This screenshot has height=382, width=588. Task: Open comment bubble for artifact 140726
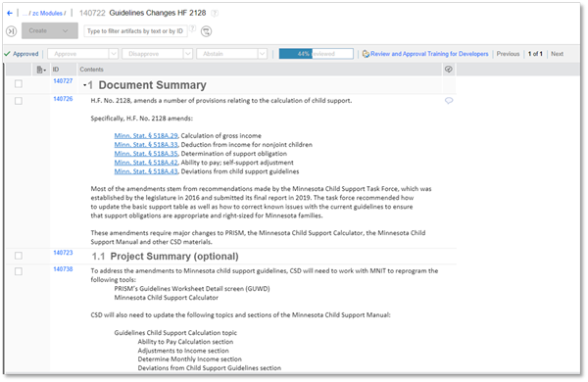point(449,101)
